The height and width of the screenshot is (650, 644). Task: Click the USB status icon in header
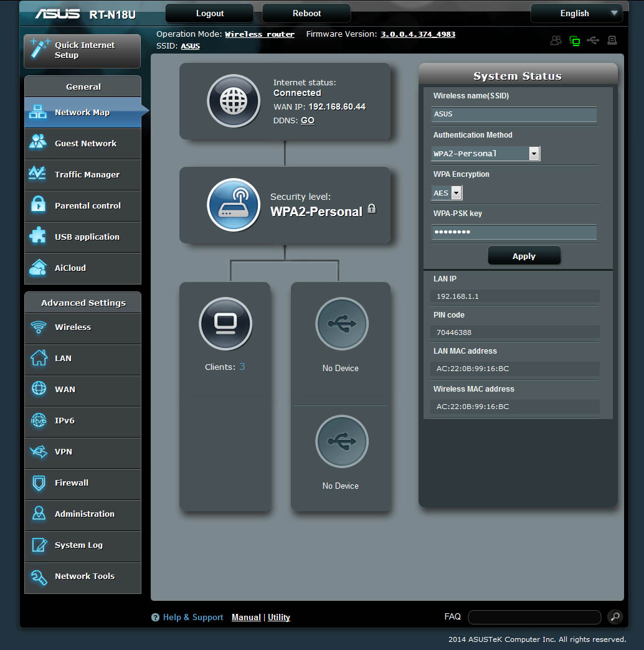click(x=593, y=40)
